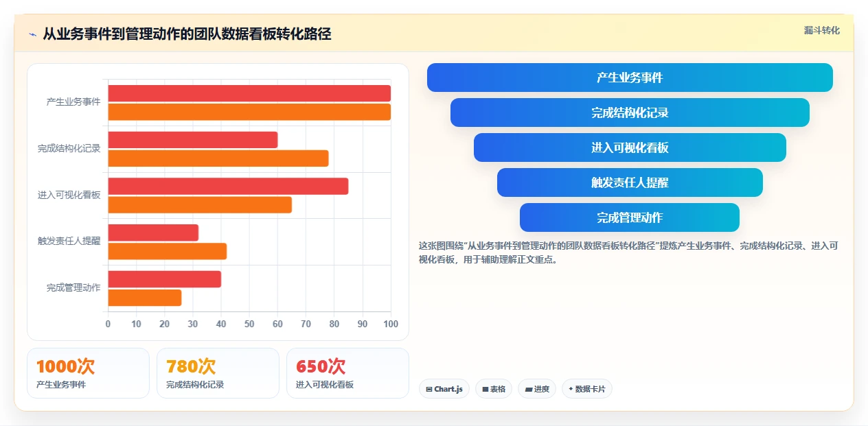This screenshot has height=426, width=868.
Task: Select the 产生业务事件 funnel stage
Action: (630, 78)
